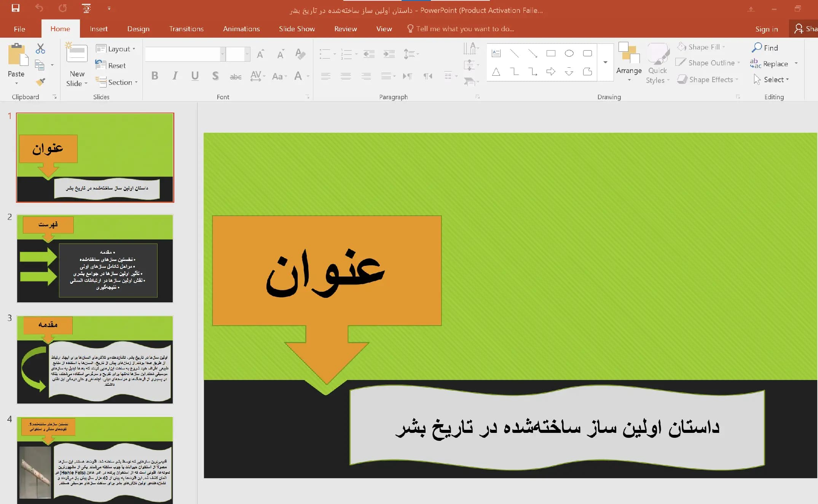Open the font name combo box

pos(185,54)
